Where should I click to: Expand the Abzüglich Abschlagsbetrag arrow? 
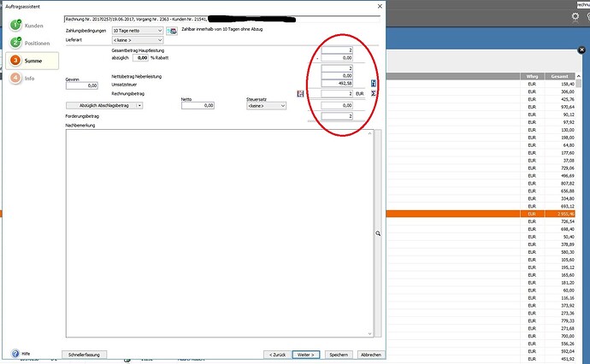point(139,106)
